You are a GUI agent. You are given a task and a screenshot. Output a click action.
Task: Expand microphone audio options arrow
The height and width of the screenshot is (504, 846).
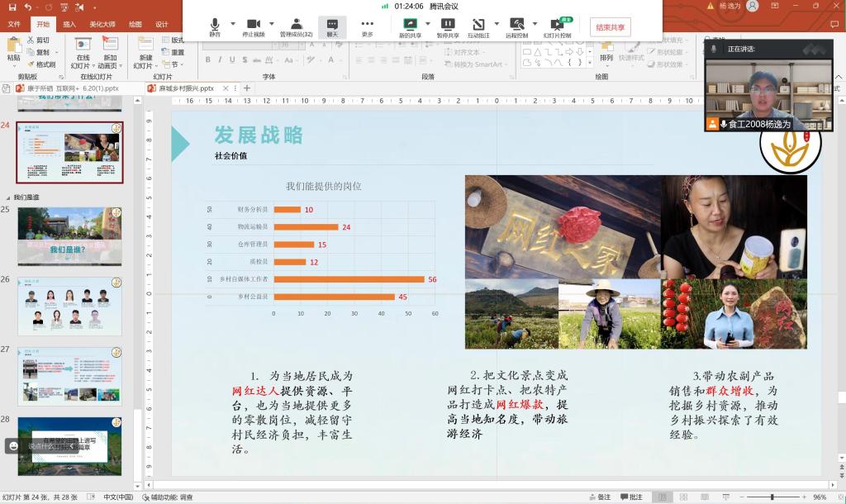point(233,23)
